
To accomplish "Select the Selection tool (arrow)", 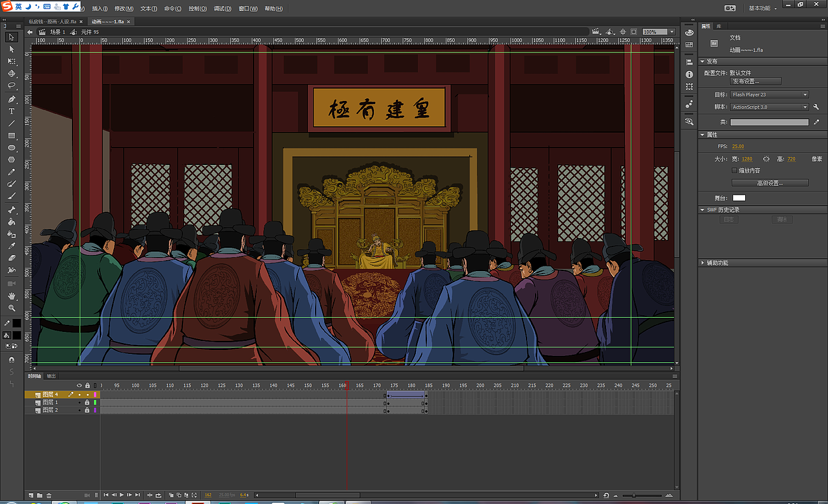I will [x=12, y=37].
